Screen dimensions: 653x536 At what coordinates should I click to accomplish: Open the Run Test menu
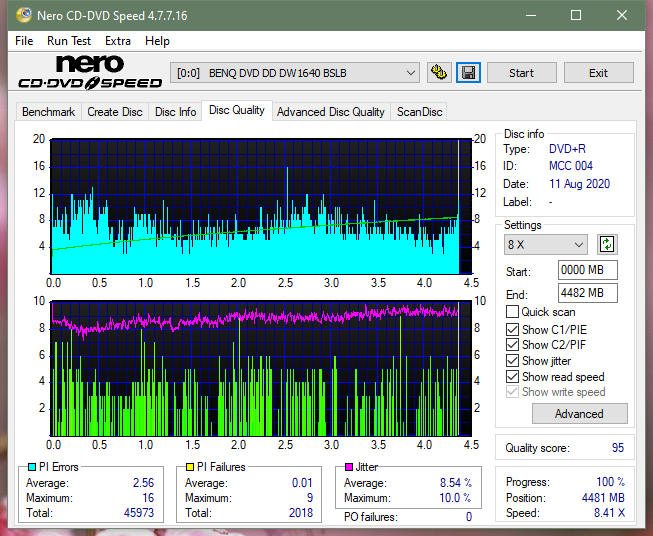click(x=69, y=41)
